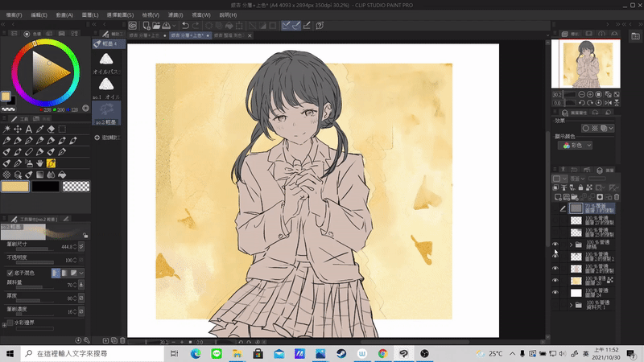Show the 圖層 27 的複製 layer

click(555, 220)
